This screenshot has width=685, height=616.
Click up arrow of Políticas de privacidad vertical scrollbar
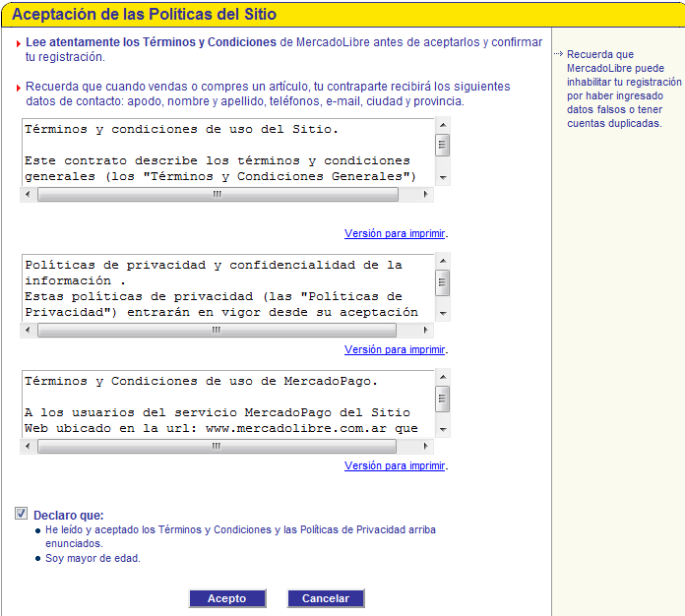pos(443,261)
